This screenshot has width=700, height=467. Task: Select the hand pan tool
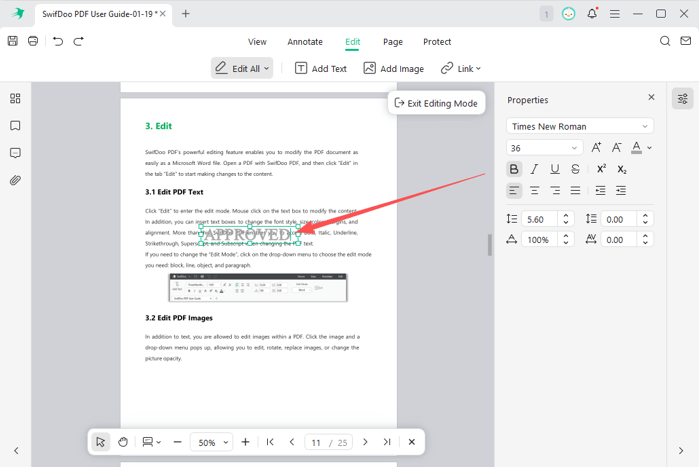coord(123,442)
